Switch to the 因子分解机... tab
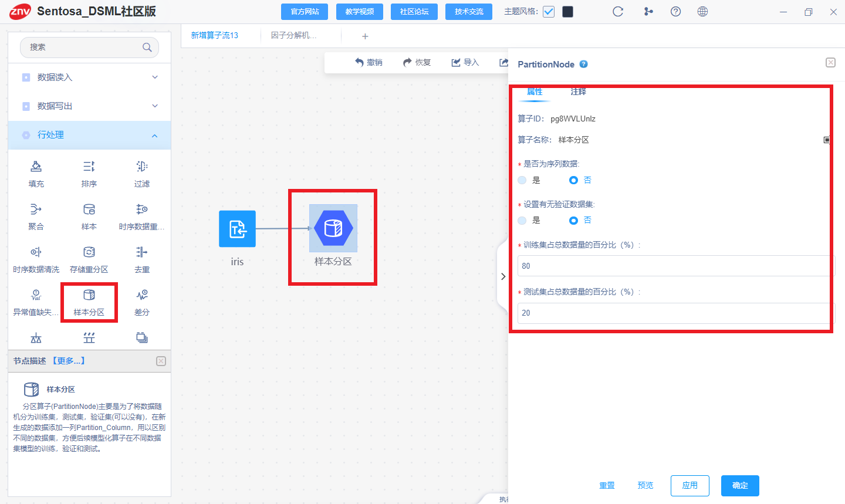 click(x=293, y=36)
